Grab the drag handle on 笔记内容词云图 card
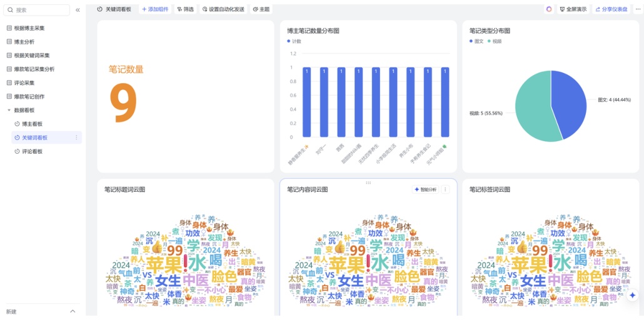 coord(368,182)
